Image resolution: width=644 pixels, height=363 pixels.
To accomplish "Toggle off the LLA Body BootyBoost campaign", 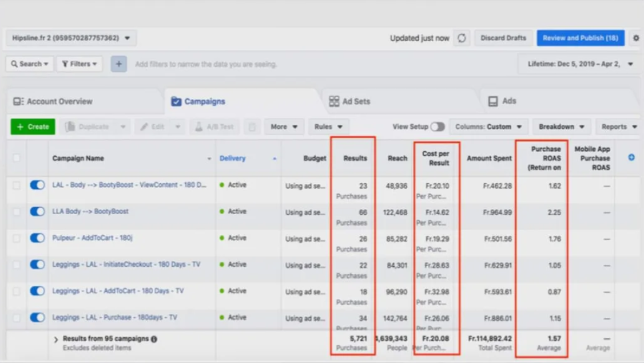I will tap(37, 211).
